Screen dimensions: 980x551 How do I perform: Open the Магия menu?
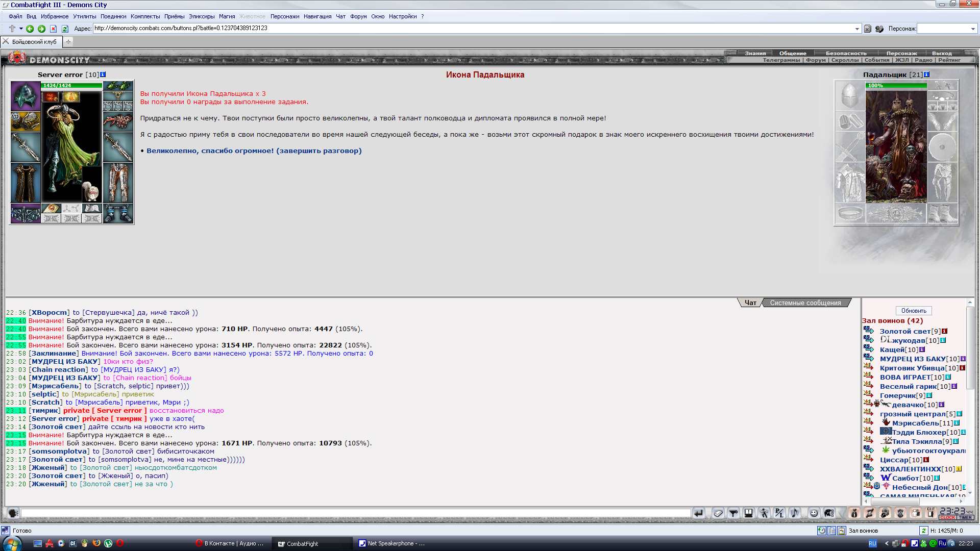coord(227,16)
